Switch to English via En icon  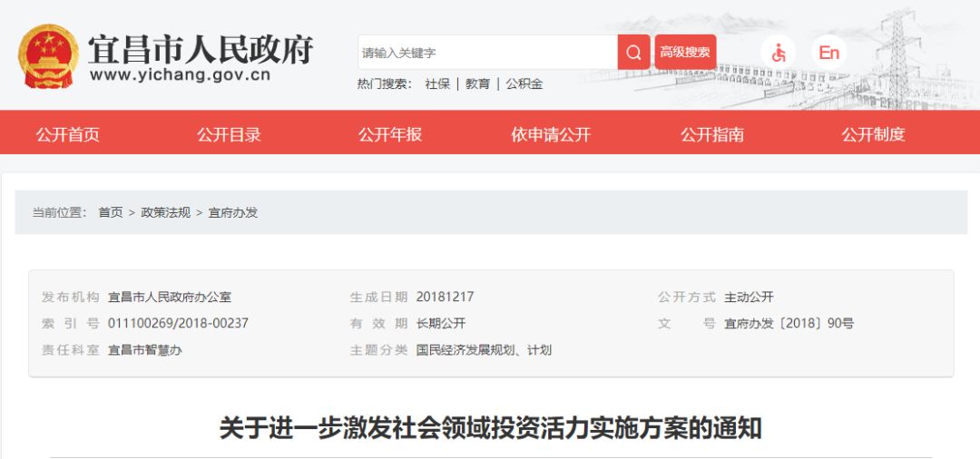click(x=828, y=53)
